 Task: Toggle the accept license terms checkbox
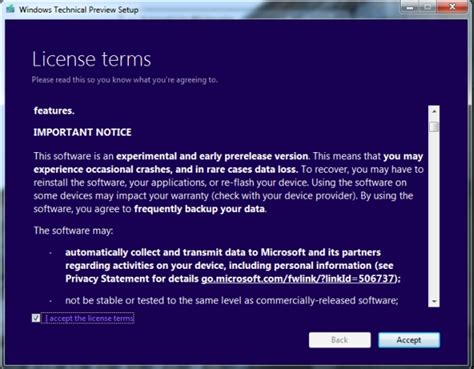(x=36, y=318)
